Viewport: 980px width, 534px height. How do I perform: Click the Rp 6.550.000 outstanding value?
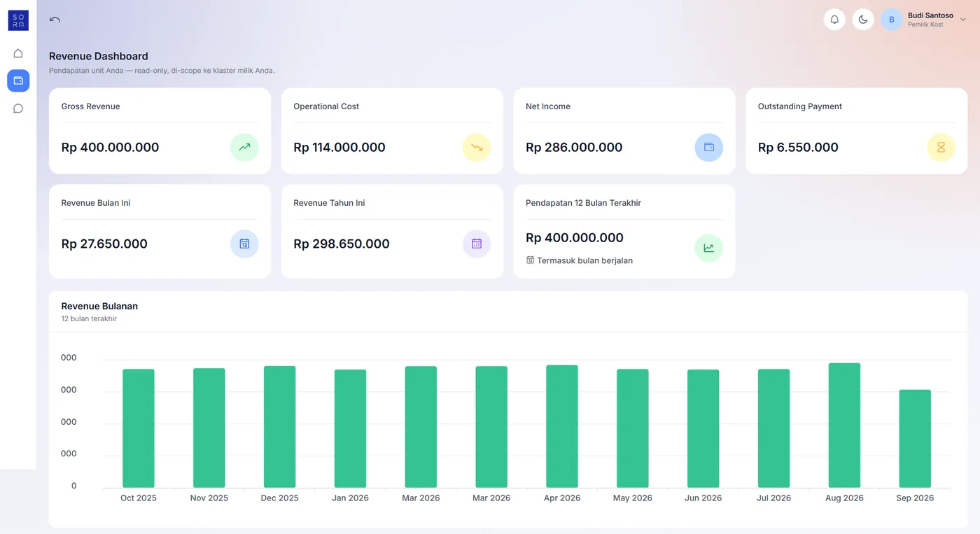click(x=798, y=148)
